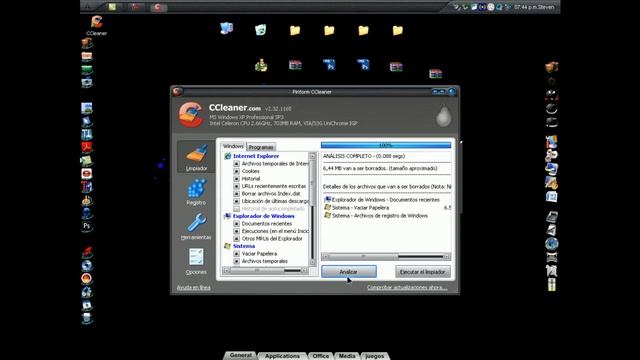This screenshot has width=640, height=360.
Task: Click the ANÁLISIS COMPLETO status line
Action: click(364, 156)
